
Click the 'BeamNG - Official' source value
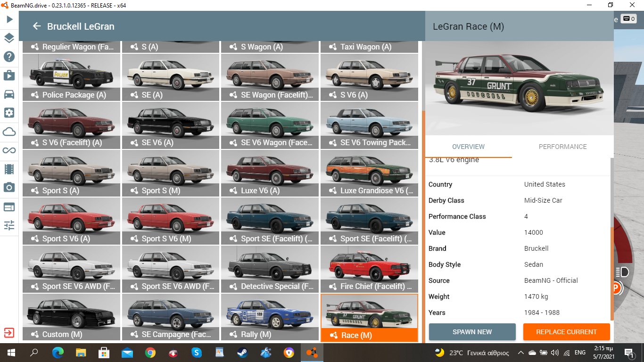551,280
